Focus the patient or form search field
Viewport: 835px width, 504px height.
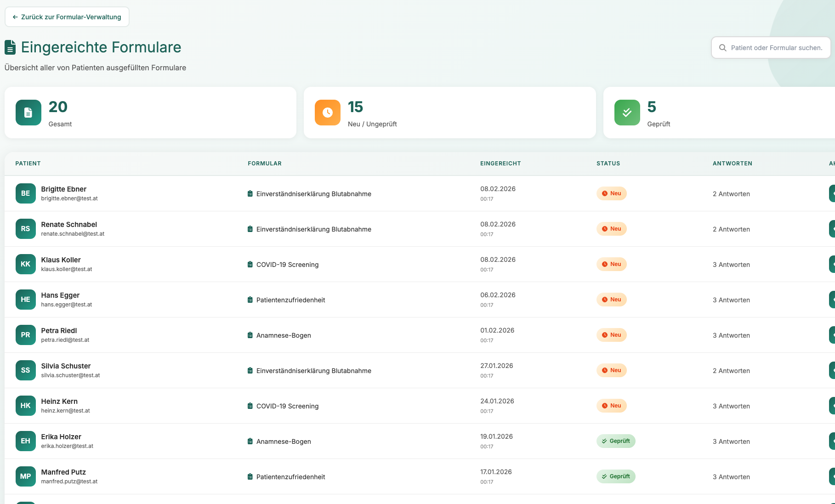pos(776,48)
